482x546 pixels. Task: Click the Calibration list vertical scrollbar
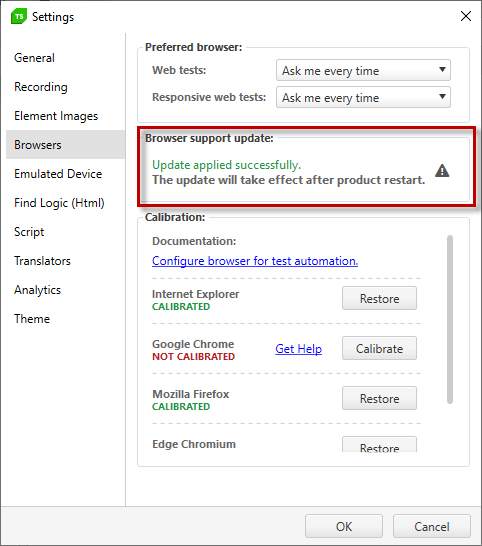click(450, 319)
